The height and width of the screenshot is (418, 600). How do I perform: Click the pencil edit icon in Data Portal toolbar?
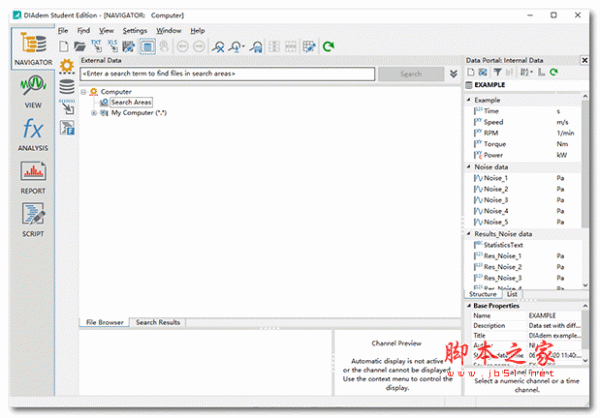click(x=483, y=72)
